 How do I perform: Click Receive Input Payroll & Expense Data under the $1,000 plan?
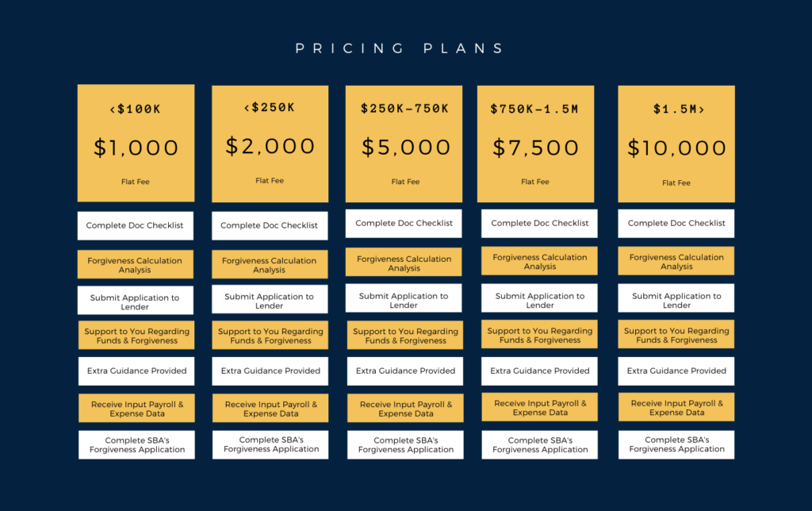136,409
